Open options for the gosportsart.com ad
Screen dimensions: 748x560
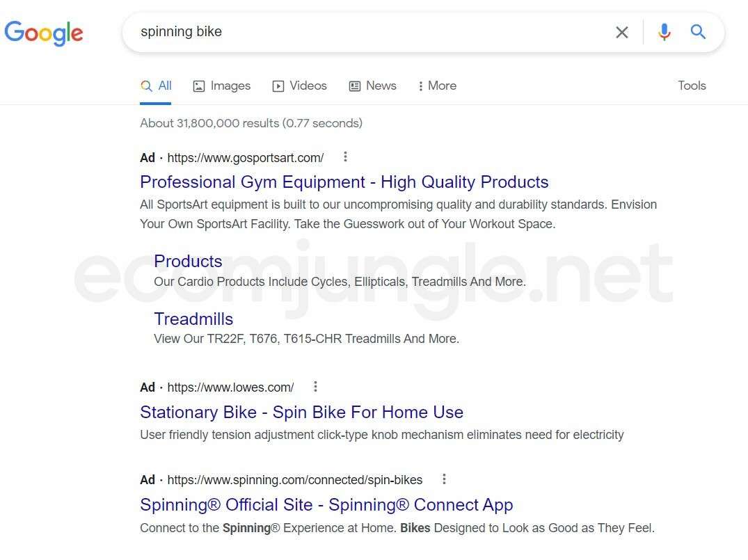(345, 157)
